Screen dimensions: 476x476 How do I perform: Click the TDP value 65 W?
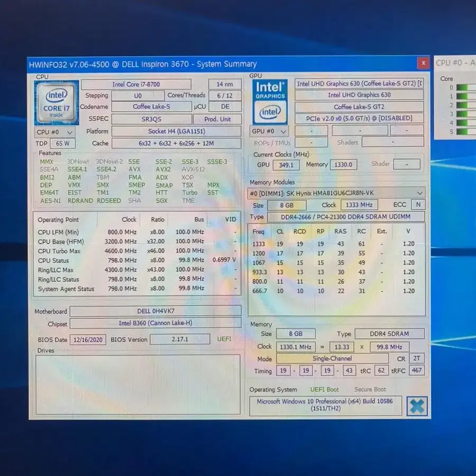click(x=62, y=143)
